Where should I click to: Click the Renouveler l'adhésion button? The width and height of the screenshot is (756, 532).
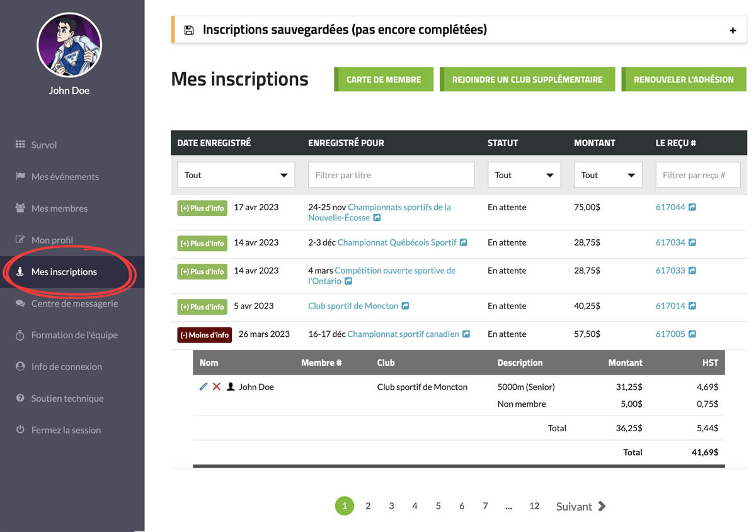pos(684,80)
